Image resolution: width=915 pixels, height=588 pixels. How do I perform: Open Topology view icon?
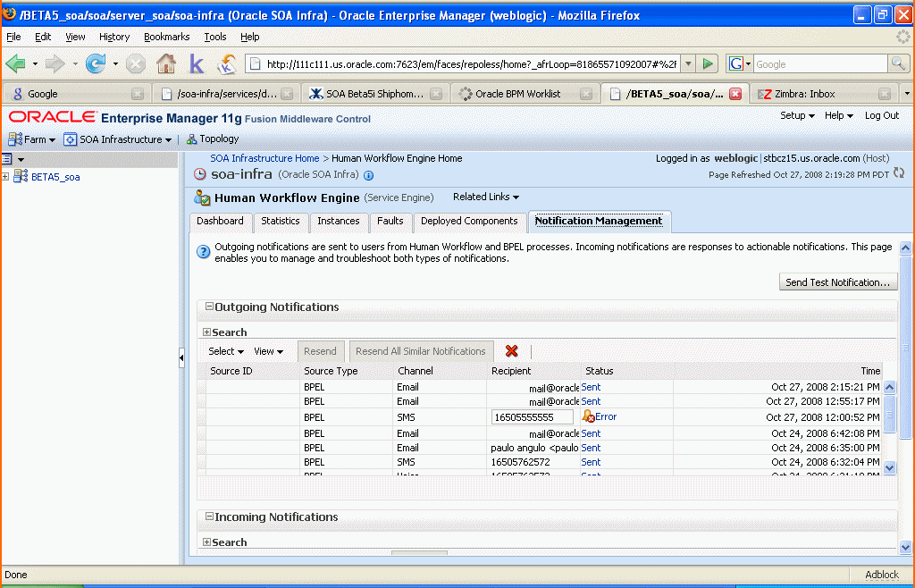191,139
